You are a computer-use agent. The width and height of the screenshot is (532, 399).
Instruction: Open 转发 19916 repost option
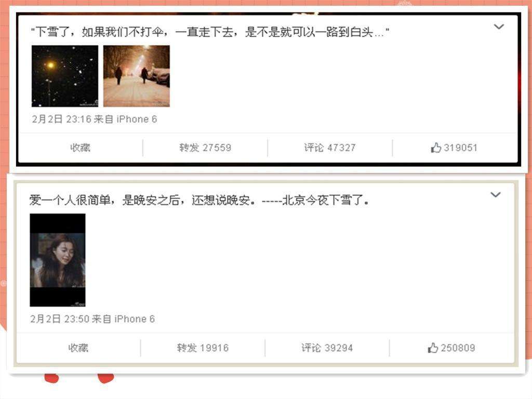click(x=203, y=348)
